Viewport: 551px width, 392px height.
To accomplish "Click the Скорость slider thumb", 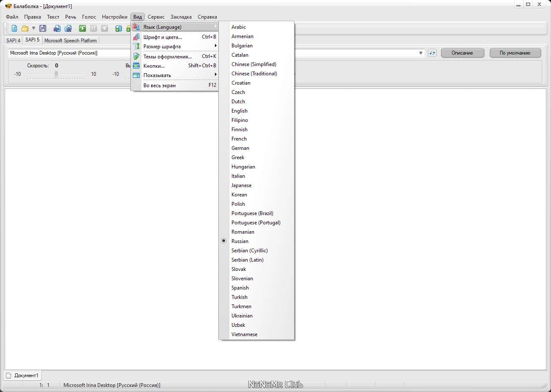I will click(x=56, y=74).
